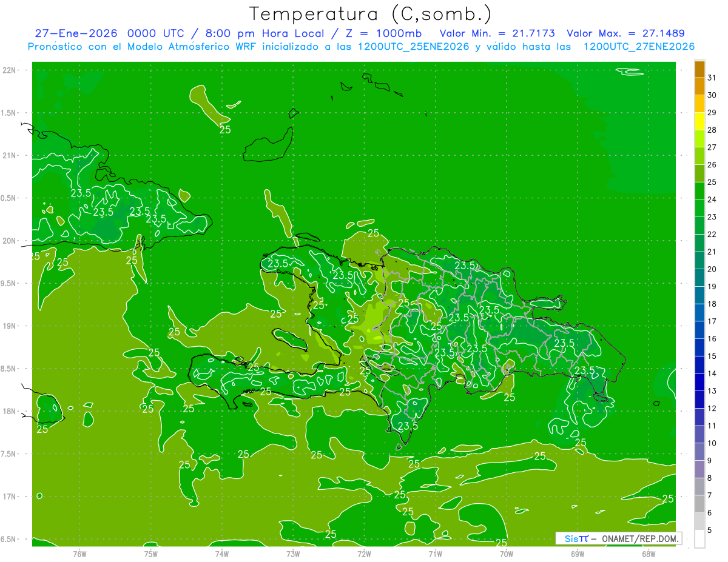Viewport: 728px width, 562px height.
Task: Click the color bar label '15'
Action: (x=712, y=356)
